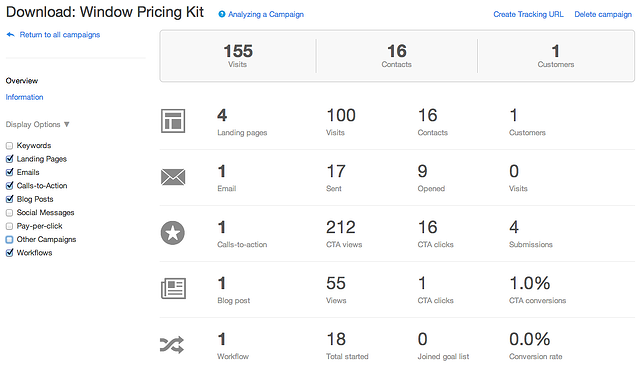Uncheck the Landing Pages checkbox
Image resolution: width=638 pixels, height=372 pixels.
pos(9,159)
